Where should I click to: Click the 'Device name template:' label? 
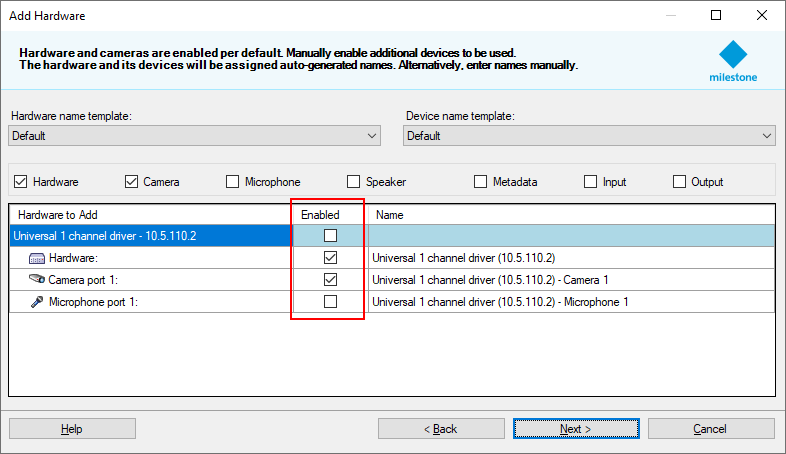click(460, 116)
